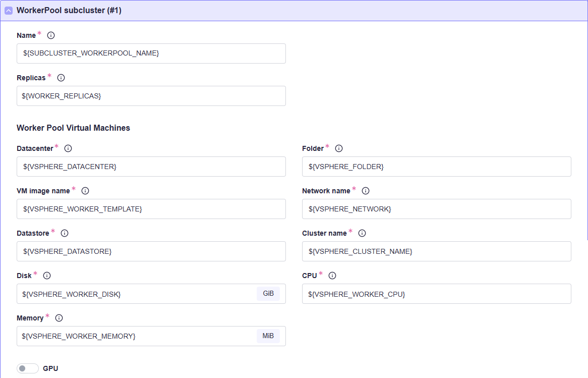588x378 pixels.
Task: Click the CPU input field
Action: [x=436, y=294]
